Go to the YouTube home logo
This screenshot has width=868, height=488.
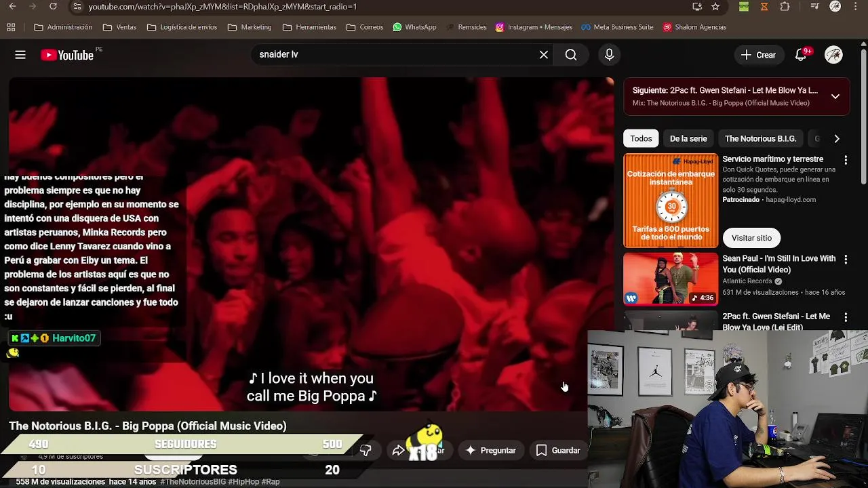pyautogui.click(x=67, y=56)
